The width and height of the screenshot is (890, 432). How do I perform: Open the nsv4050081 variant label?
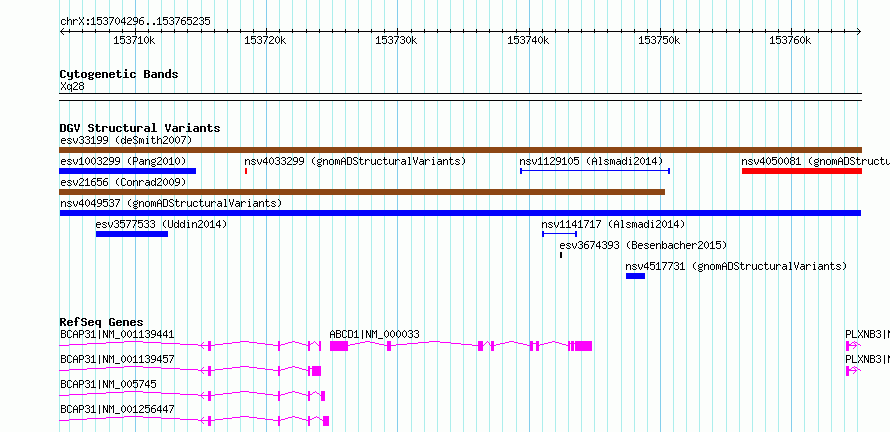(x=815, y=161)
